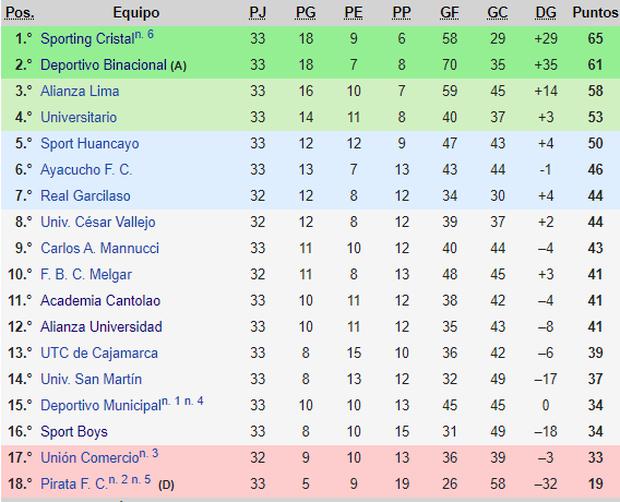Open the Real Garcilaso link
Screen dimensions: 620x502
pyautogui.click(x=85, y=196)
